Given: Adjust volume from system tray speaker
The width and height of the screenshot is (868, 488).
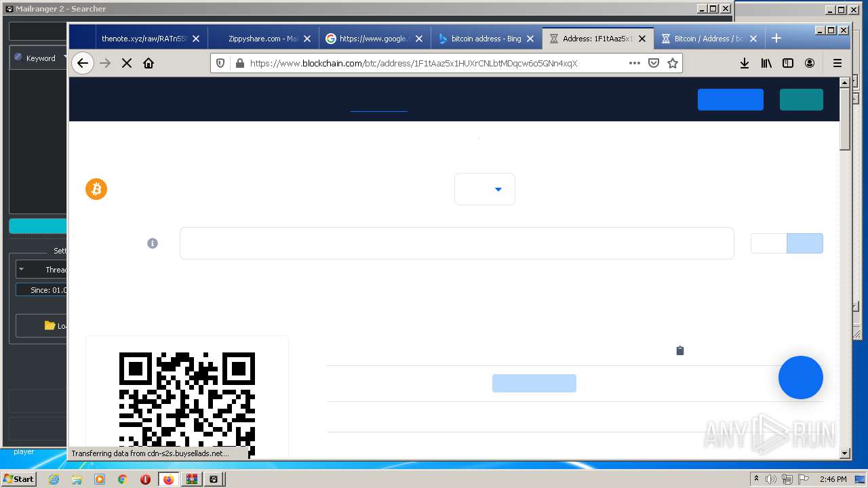Looking at the screenshot, I should tap(771, 479).
